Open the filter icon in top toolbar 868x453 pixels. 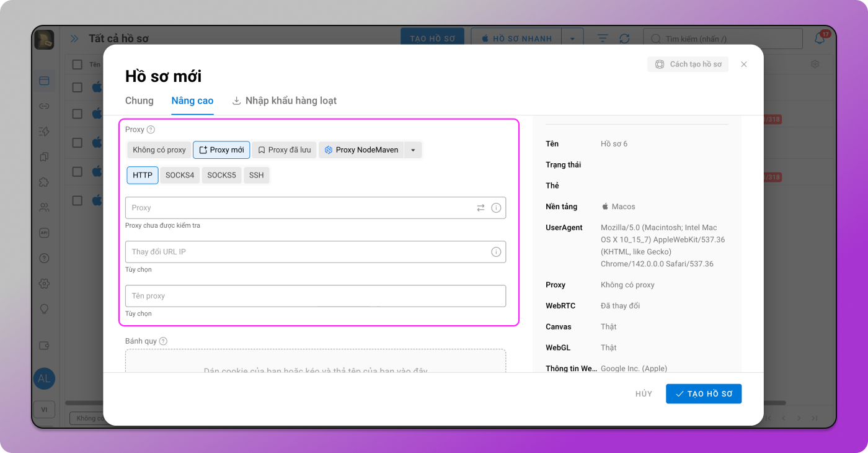coord(603,38)
